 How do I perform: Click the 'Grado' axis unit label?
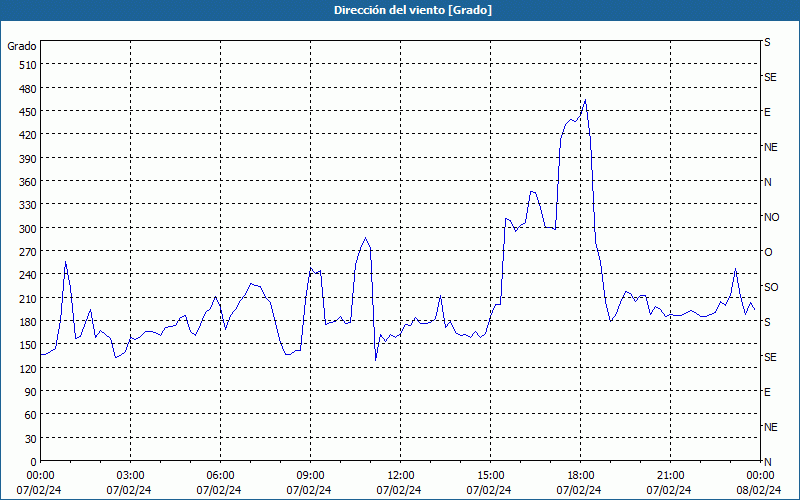pyautogui.click(x=22, y=46)
